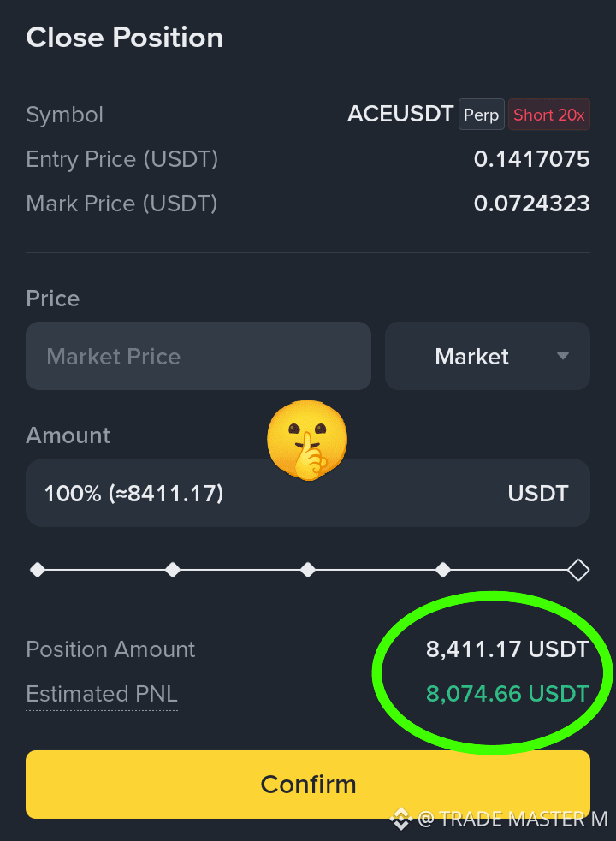Click the Market Price input field
The width and height of the screenshot is (616, 841).
coord(198,356)
